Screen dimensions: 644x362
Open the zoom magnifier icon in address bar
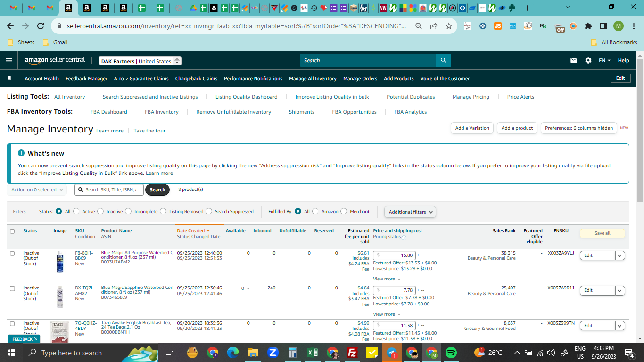coord(419,26)
